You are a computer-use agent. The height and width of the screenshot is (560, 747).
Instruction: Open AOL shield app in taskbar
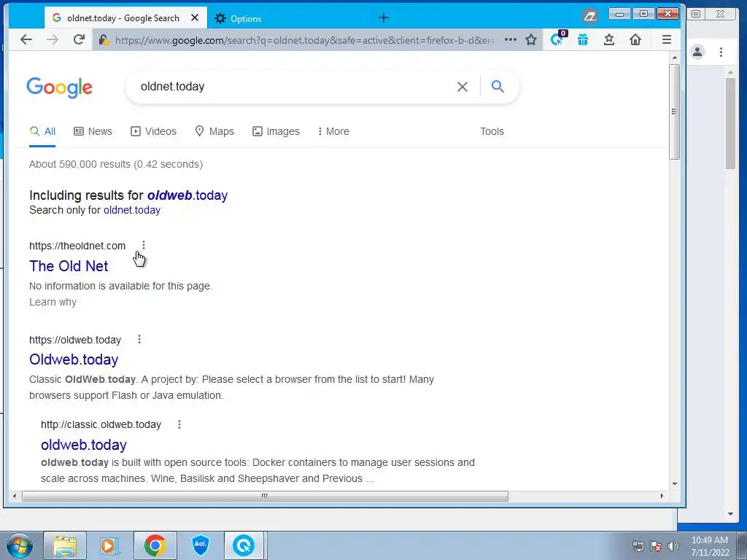200,545
